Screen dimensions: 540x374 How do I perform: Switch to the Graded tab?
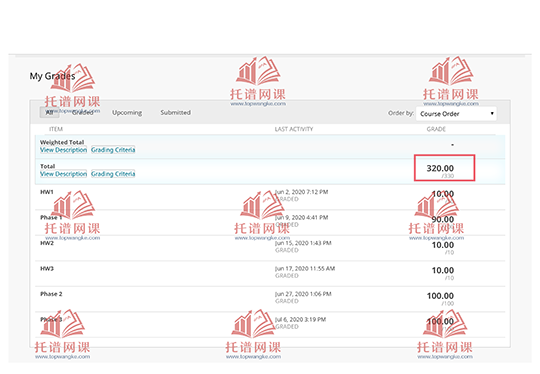click(x=83, y=112)
